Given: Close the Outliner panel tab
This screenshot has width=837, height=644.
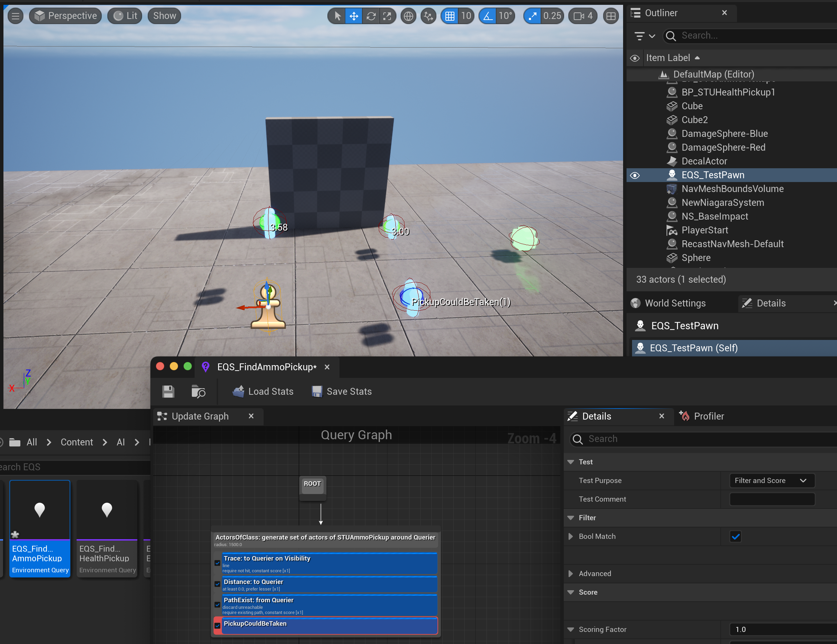Looking at the screenshot, I should click(x=724, y=13).
